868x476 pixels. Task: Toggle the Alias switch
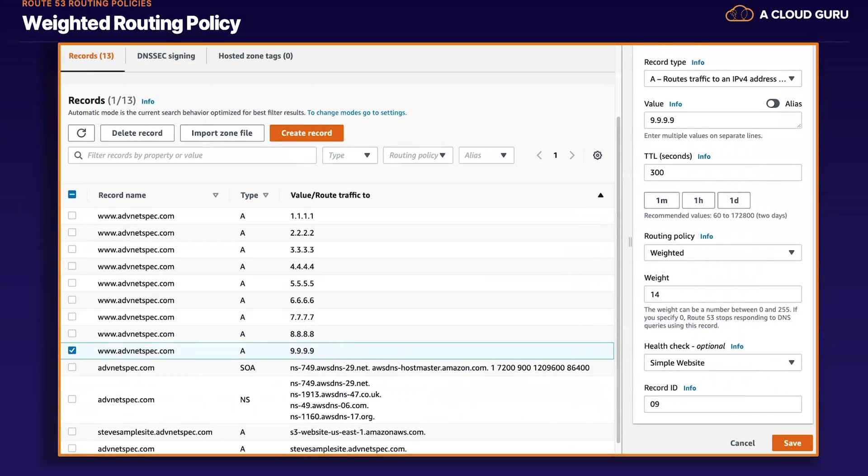point(773,104)
